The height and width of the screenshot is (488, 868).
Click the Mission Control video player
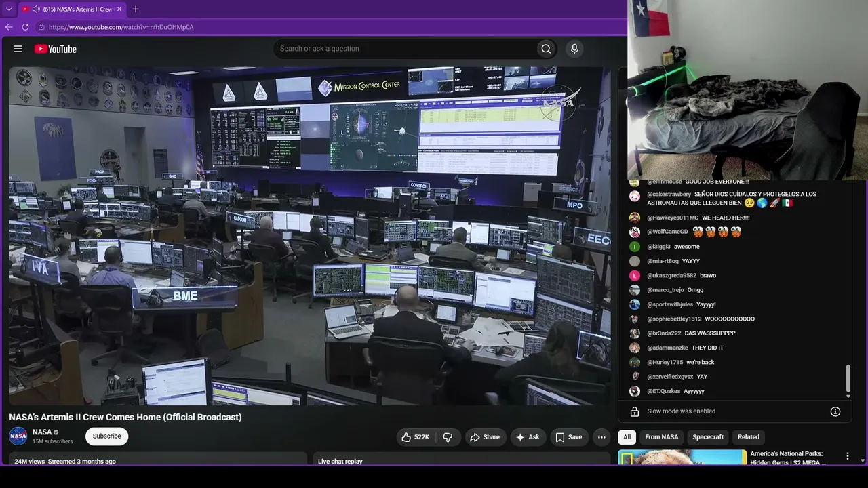pyautogui.click(x=310, y=236)
